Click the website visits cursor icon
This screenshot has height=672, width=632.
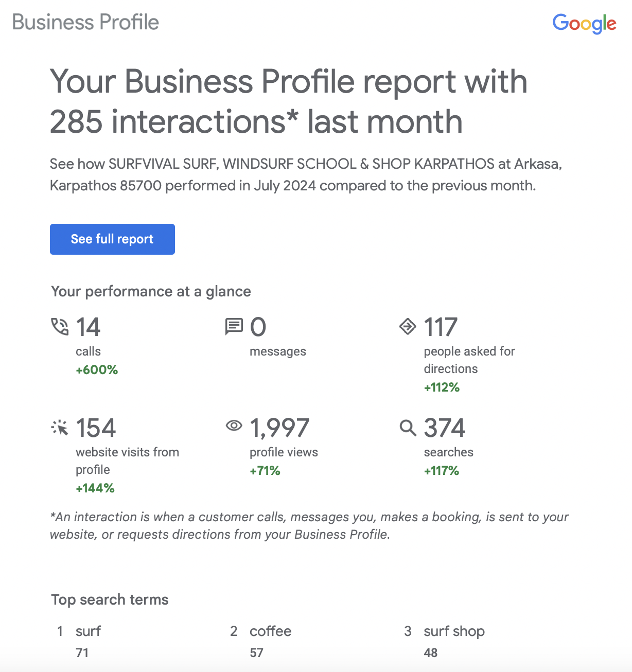(x=60, y=427)
